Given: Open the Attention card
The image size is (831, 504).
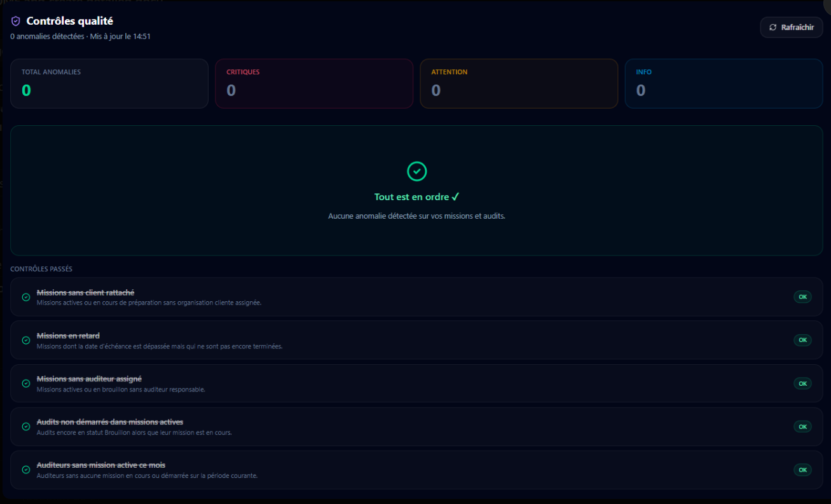Looking at the screenshot, I should (x=519, y=83).
